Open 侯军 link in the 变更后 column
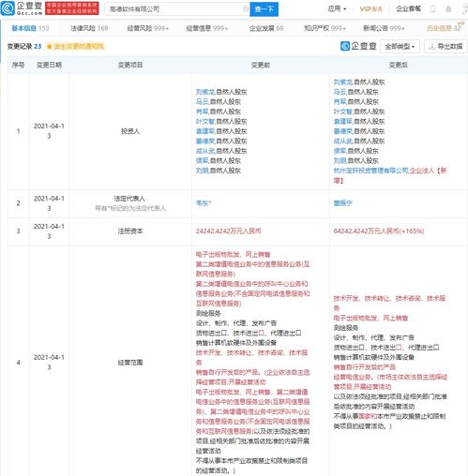 tap(340, 151)
